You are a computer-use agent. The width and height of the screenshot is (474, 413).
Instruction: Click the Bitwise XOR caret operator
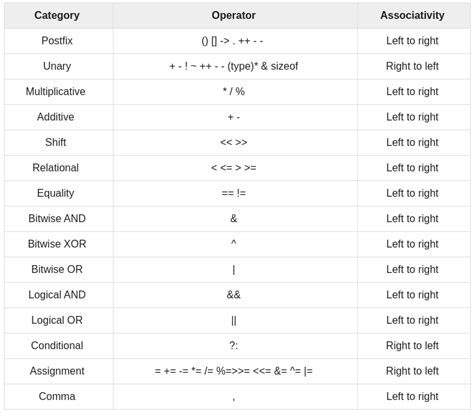234,243
